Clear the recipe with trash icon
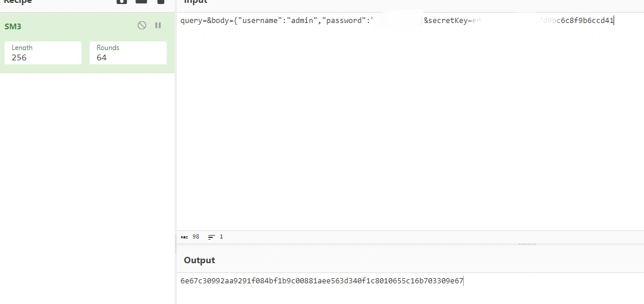Screen dimensions: 644x304 click(161, 2)
